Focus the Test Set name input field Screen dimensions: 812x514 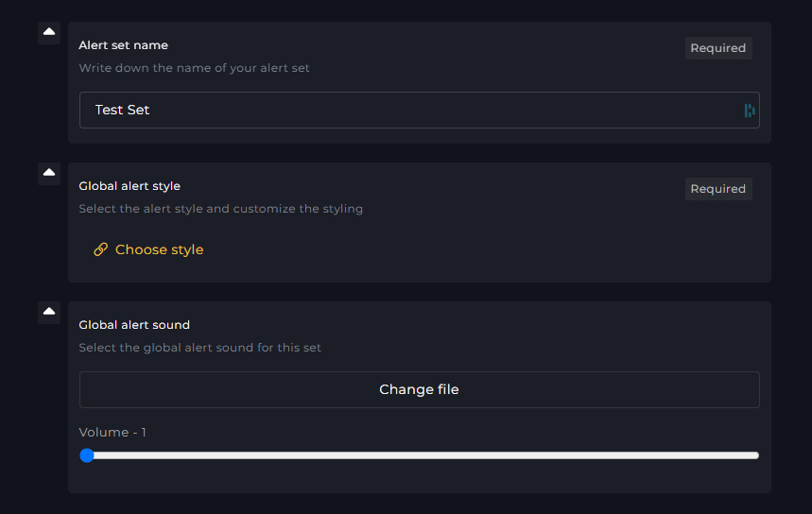tap(420, 111)
